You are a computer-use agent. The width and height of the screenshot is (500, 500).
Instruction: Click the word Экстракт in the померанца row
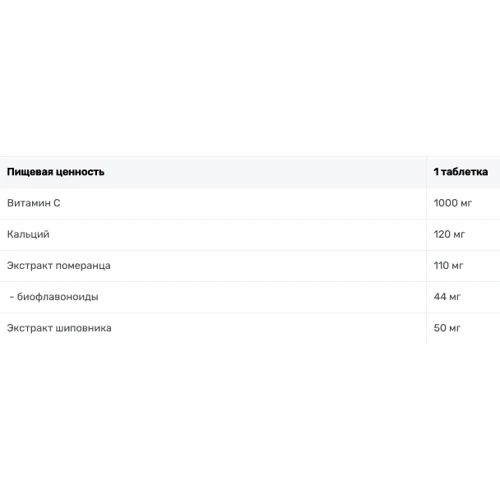(x=30, y=266)
